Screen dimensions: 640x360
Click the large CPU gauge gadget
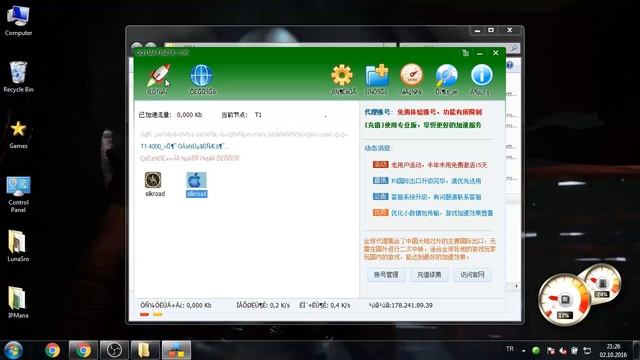pos(564,300)
